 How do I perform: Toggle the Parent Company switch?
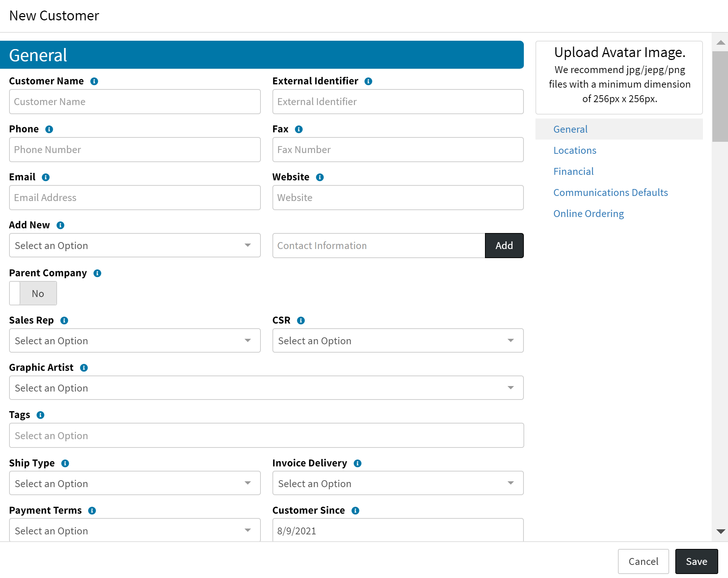tap(33, 293)
